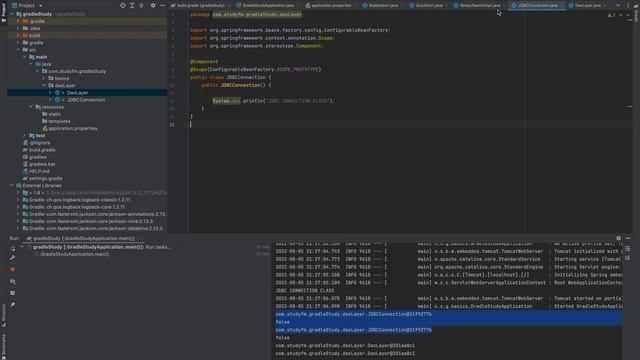640x360 pixels.
Task: Click 'JDBC CONNECTION CLASS' console line
Action: (x=305, y=291)
